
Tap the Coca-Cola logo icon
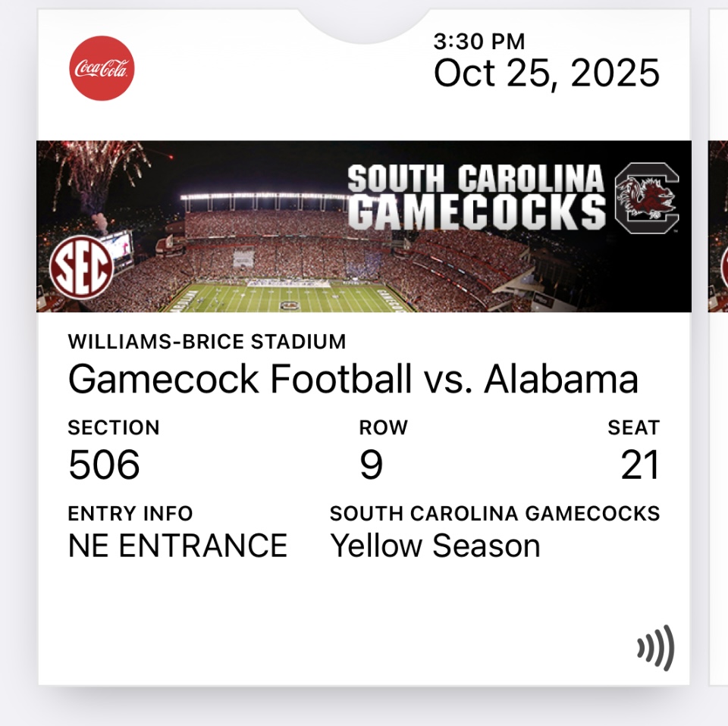[x=102, y=68]
